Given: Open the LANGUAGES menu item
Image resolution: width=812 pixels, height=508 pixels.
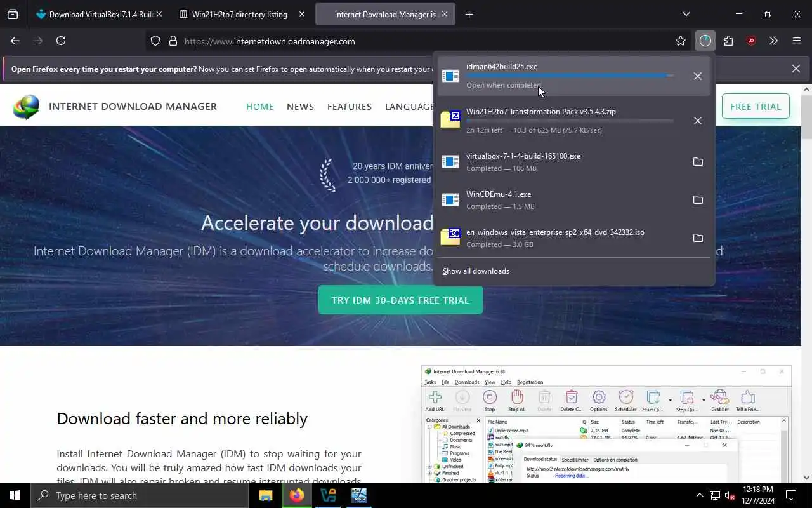Looking at the screenshot, I should pos(409,107).
